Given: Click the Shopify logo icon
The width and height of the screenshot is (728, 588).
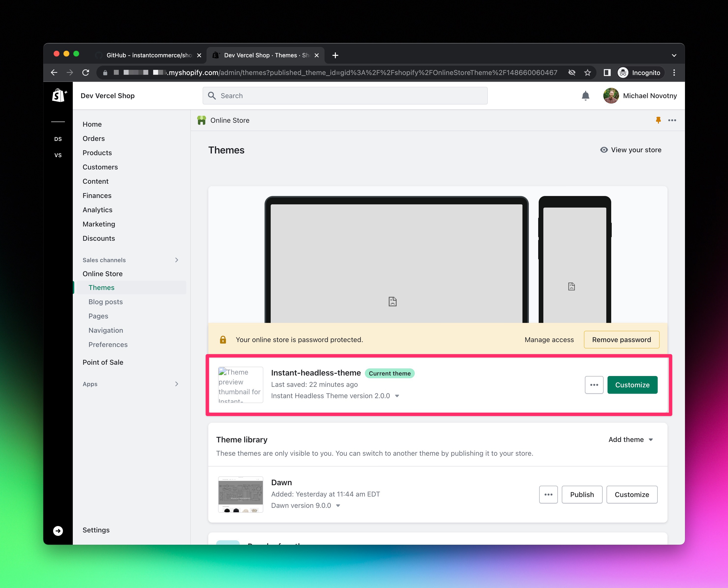Looking at the screenshot, I should tap(59, 95).
